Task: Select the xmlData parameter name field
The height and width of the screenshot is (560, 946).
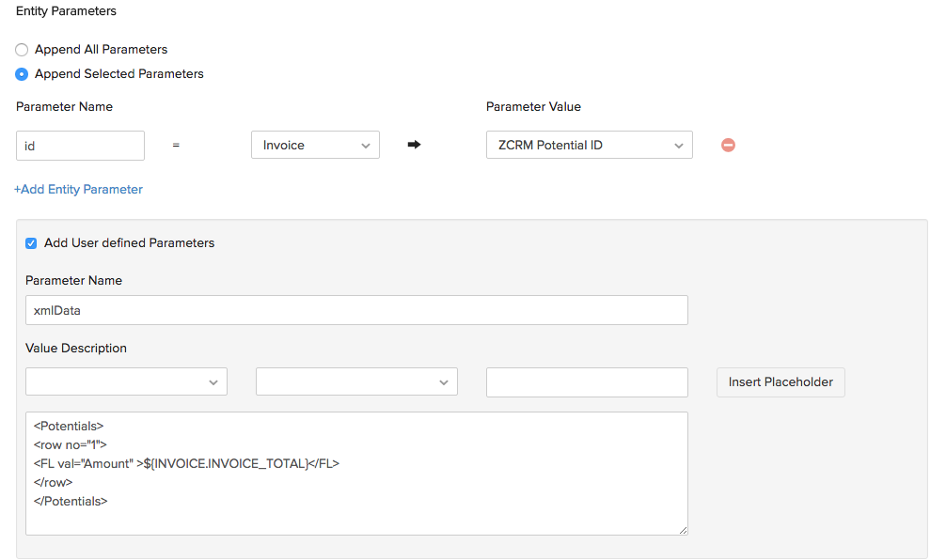Action: pos(356,311)
